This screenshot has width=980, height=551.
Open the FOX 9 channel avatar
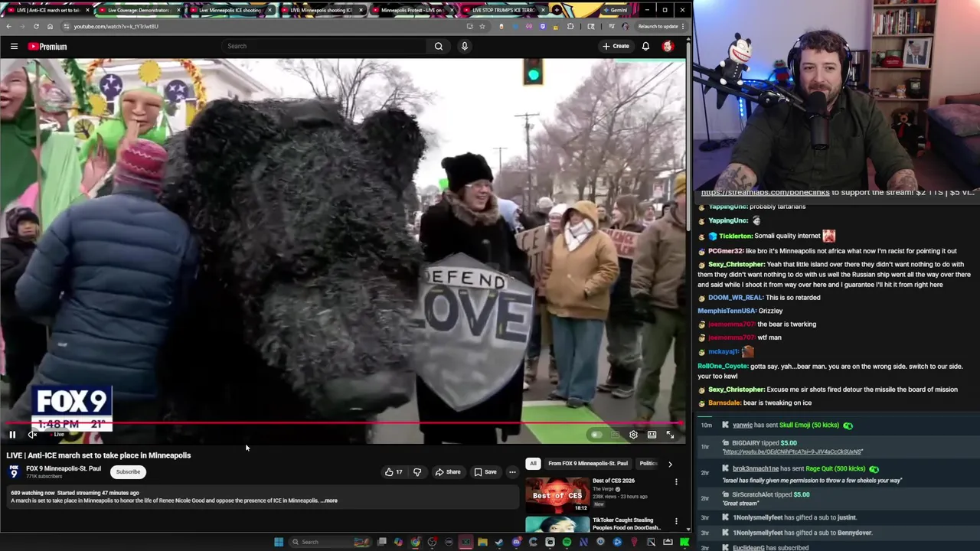click(14, 472)
